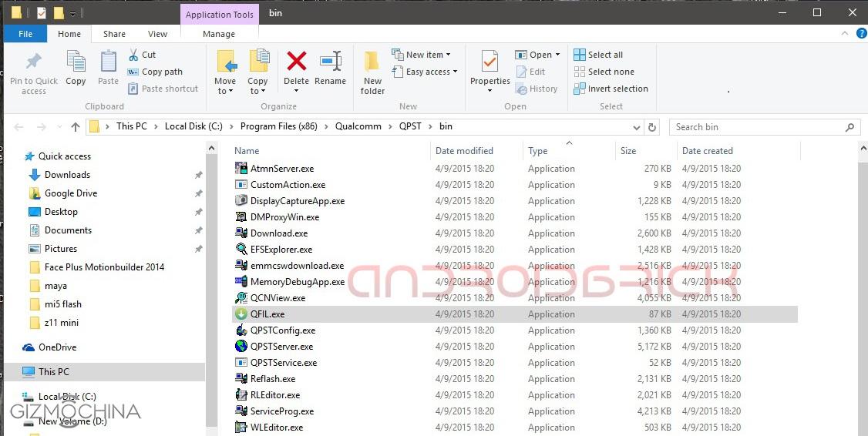Viewport: 868px width, 436px height.
Task: Click the New folder icon
Action: pyautogui.click(x=372, y=62)
